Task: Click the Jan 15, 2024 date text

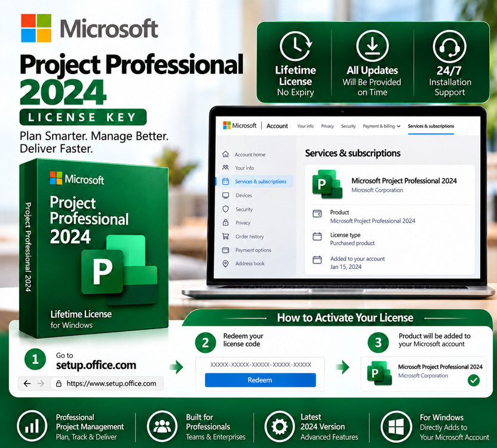Action: [346, 267]
